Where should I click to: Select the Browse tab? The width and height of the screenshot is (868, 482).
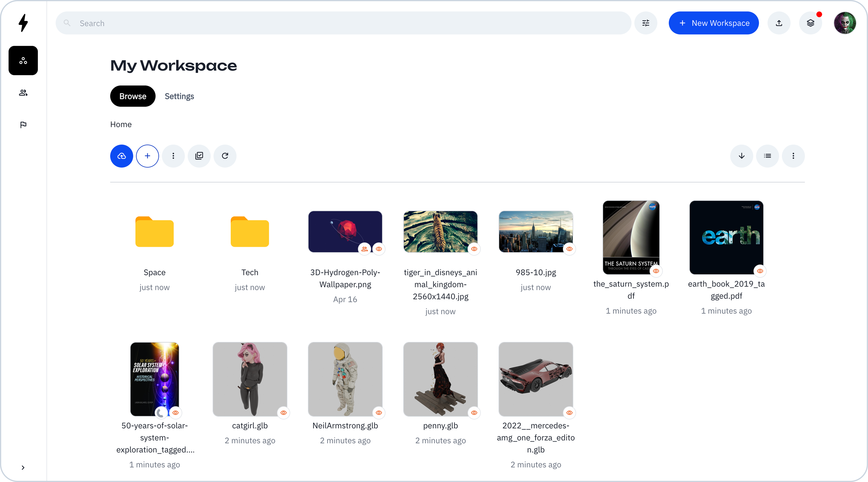133,96
